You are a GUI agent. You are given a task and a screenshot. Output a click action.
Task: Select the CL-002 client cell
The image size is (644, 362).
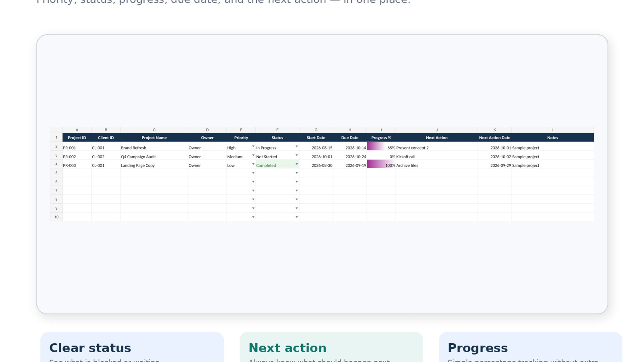106,155
